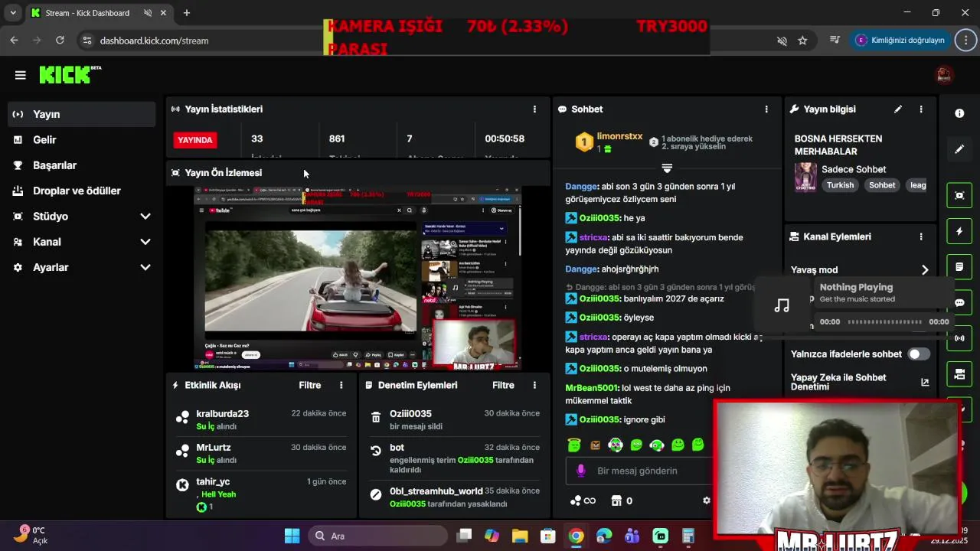Expand the Ayarlar sidebar section
This screenshot has height=551, width=980.
(145, 267)
